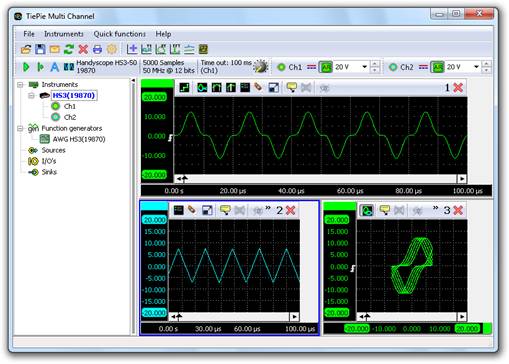Open the Ch2 20 V range dropdown
This screenshot has height=364, width=509.
tap(476, 67)
